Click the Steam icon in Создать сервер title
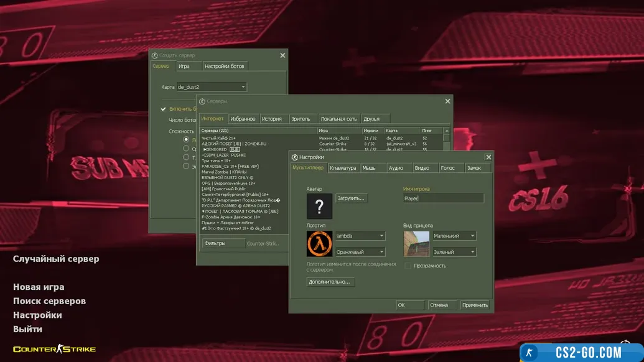Image resolution: width=644 pixels, height=362 pixels. (154, 55)
